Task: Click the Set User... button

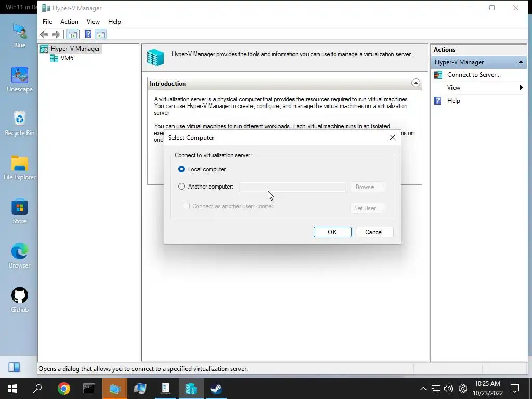Action: point(367,208)
